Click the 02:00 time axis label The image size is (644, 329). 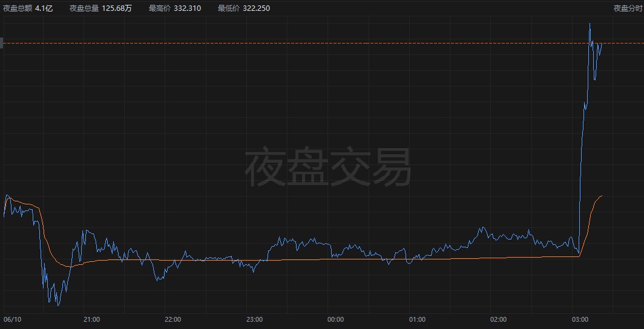click(498, 319)
